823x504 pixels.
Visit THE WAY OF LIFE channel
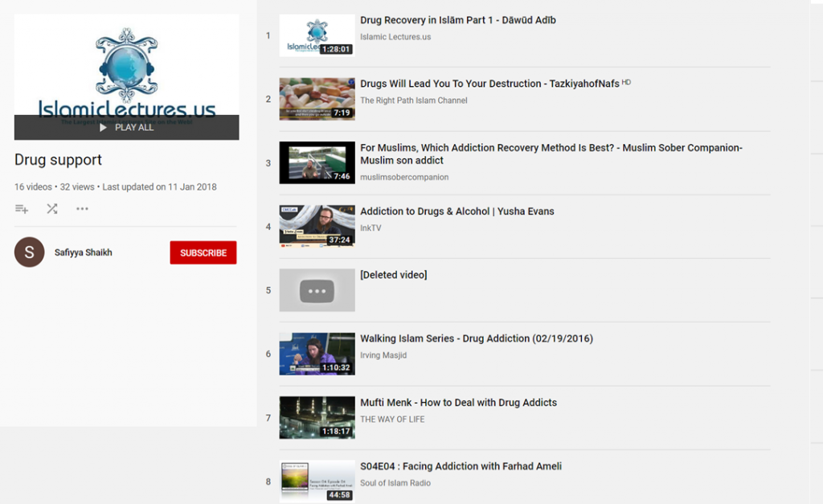pos(392,420)
